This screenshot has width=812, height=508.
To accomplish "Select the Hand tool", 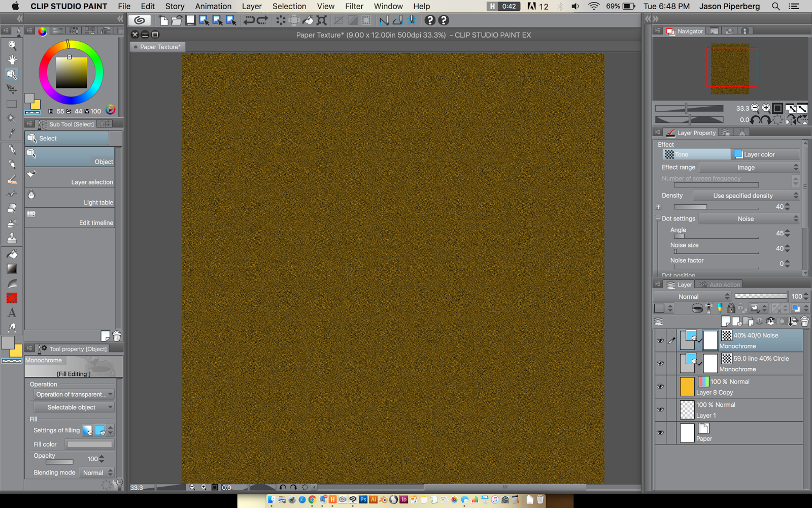I will point(12,59).
